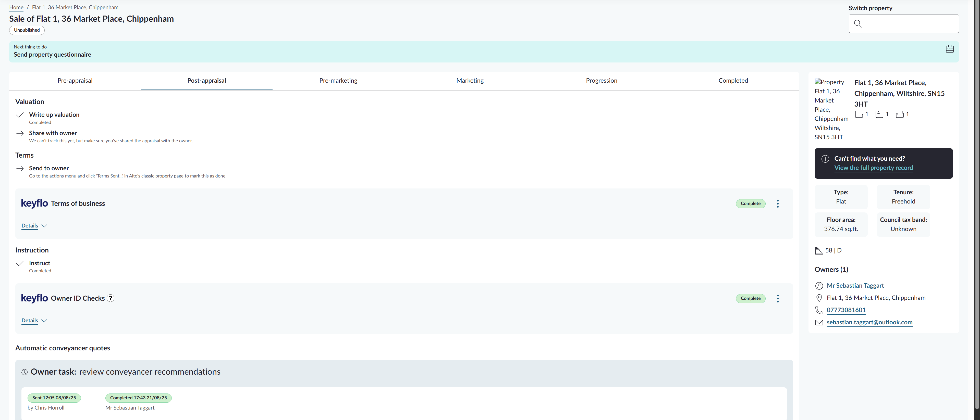Click the envelope icon next to email

pyautogui.click(x=819, y=322)
